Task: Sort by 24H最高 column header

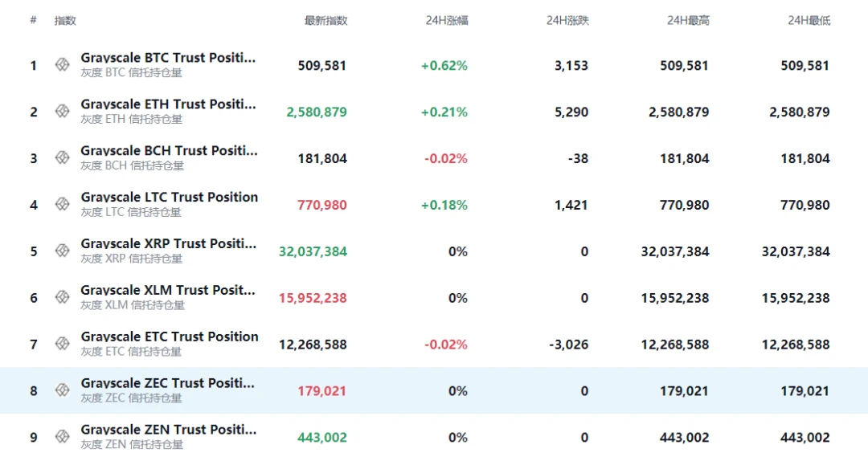Action: point(688,21)
